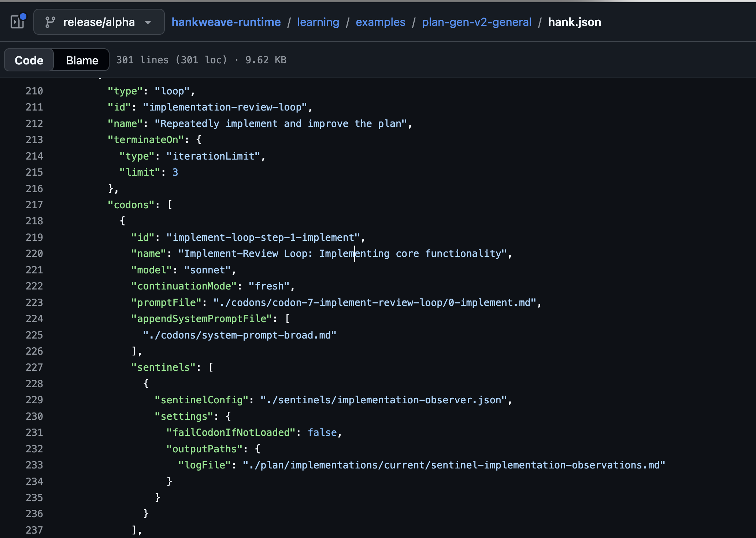Click line number 230 settings line

(34, 416)
